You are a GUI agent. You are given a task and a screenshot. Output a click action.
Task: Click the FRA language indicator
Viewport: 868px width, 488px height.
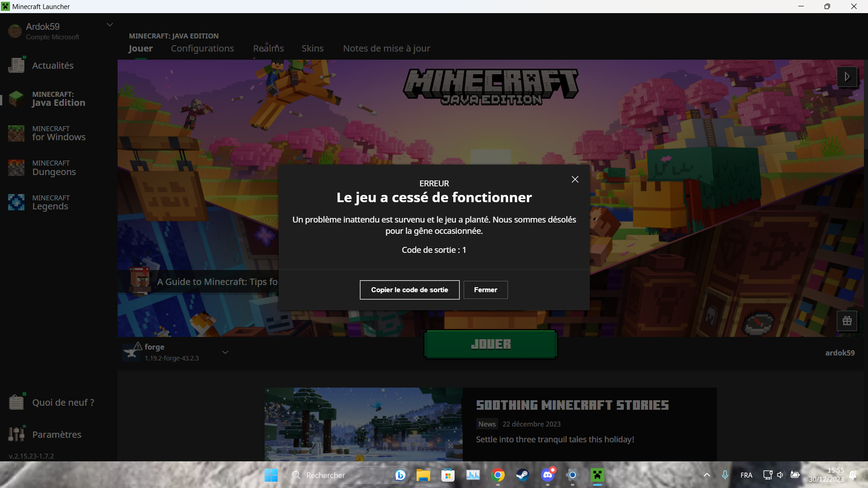point(746,475)
